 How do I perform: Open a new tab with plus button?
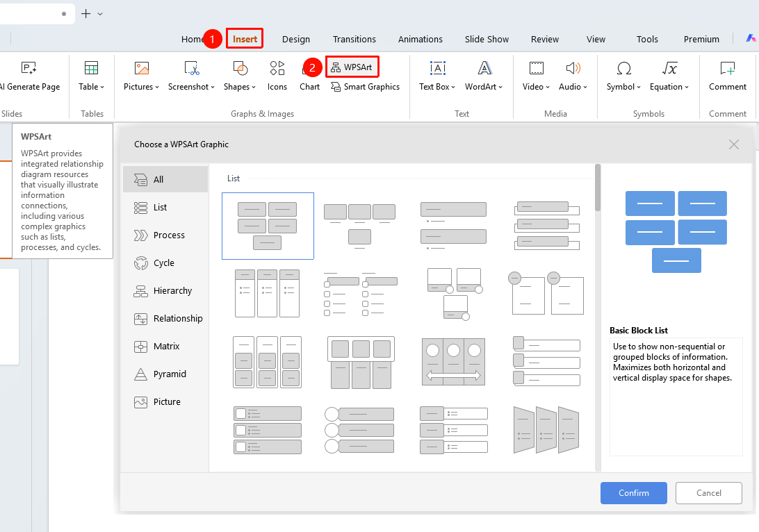tap(85, 13)
